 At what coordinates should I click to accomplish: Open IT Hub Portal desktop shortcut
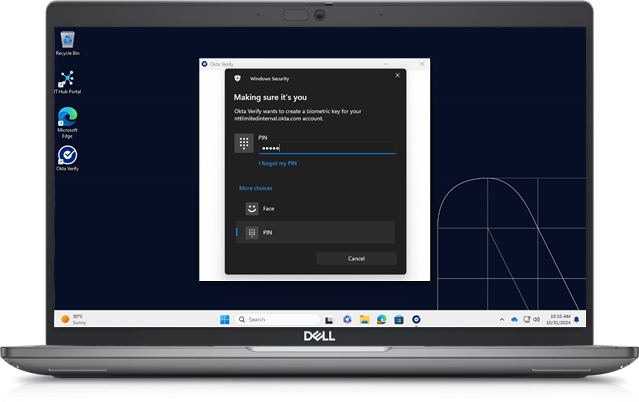coord(67,80)
